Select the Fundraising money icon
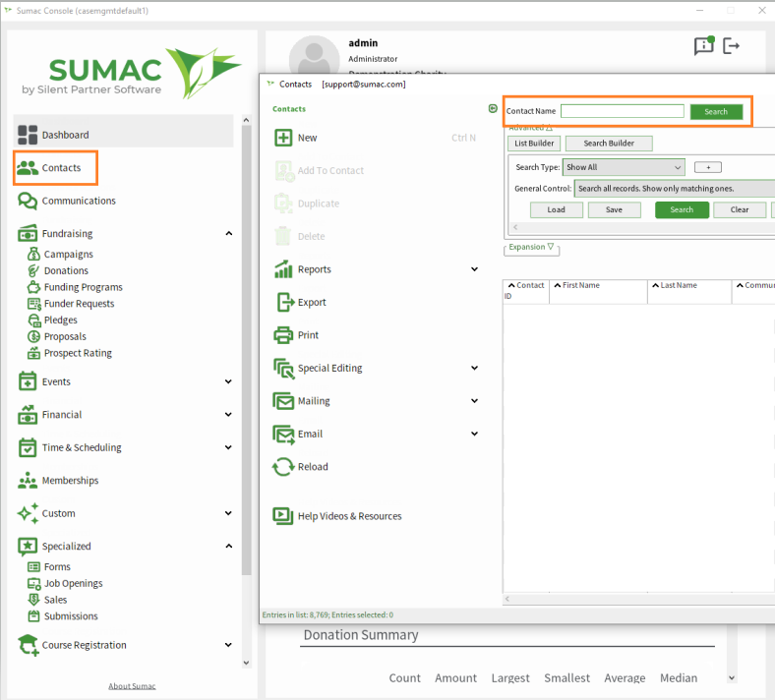Image resolution: width=775 pixels, height=700 pixels. pos(28,233)
